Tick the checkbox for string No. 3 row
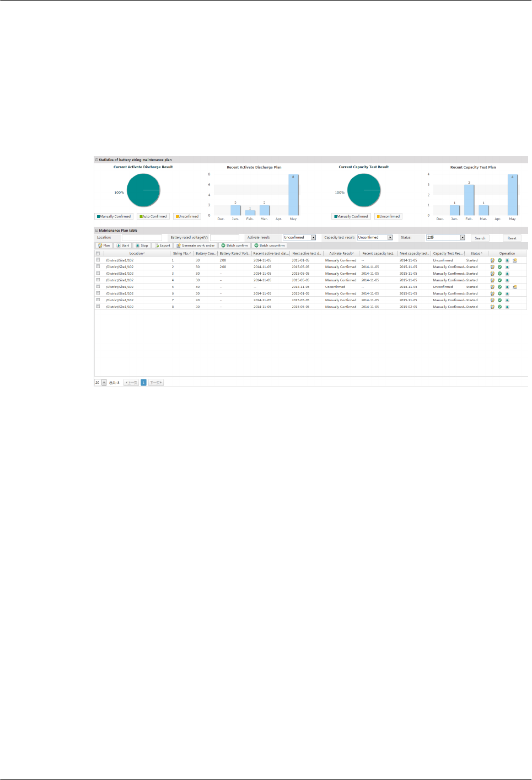Screen dimensions: 532x780 98,273
